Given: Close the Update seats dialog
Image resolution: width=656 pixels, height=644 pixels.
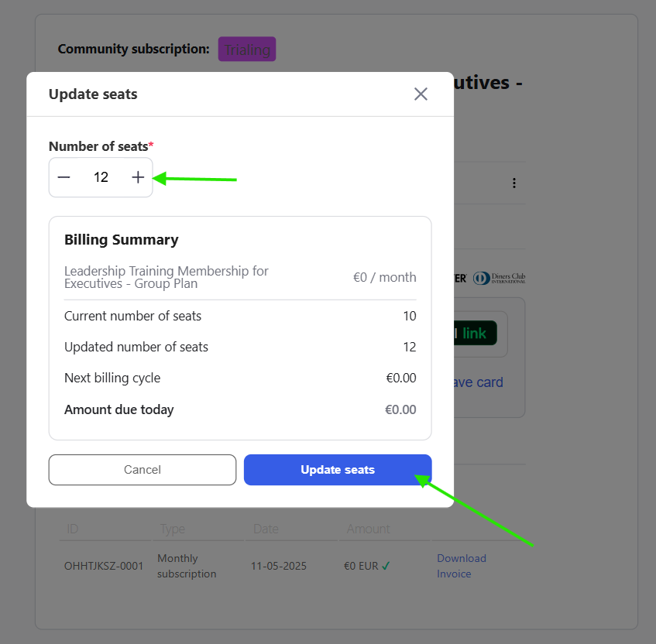Looking at the screenshot, I should [421, 94].
